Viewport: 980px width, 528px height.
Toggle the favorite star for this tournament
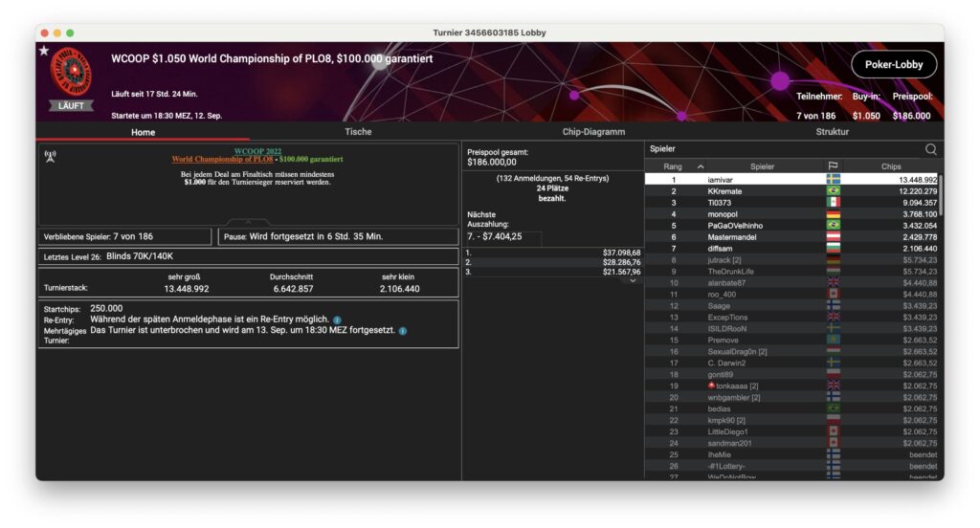point(44,51)
